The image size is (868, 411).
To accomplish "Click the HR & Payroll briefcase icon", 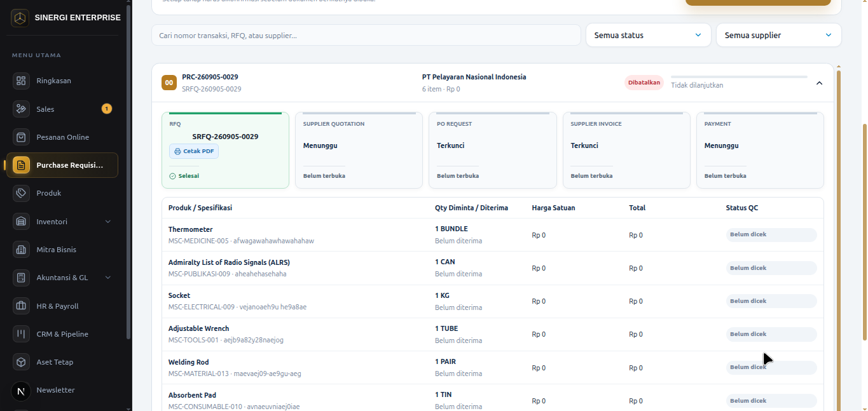I will [x=21, y=306].
